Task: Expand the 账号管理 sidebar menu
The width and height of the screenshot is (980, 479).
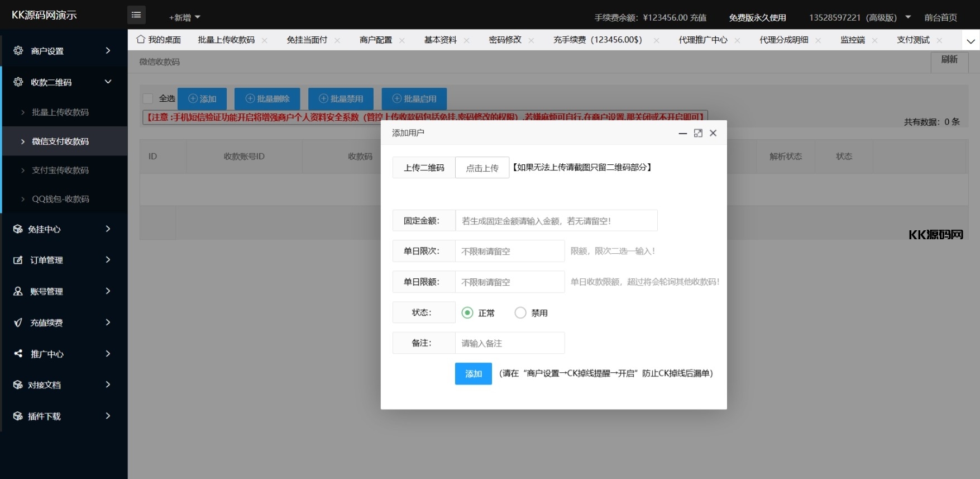Action: [x=108, y=291]
